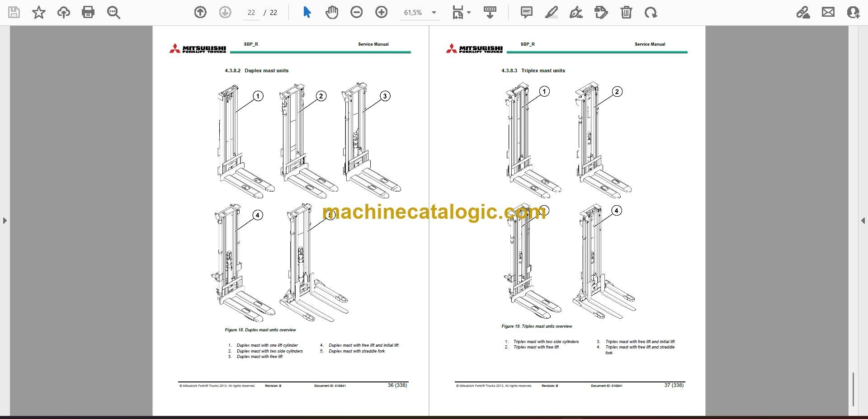Click page number 37 (338) footer
This screenshot has width=868, height=419.
[674, 385]
